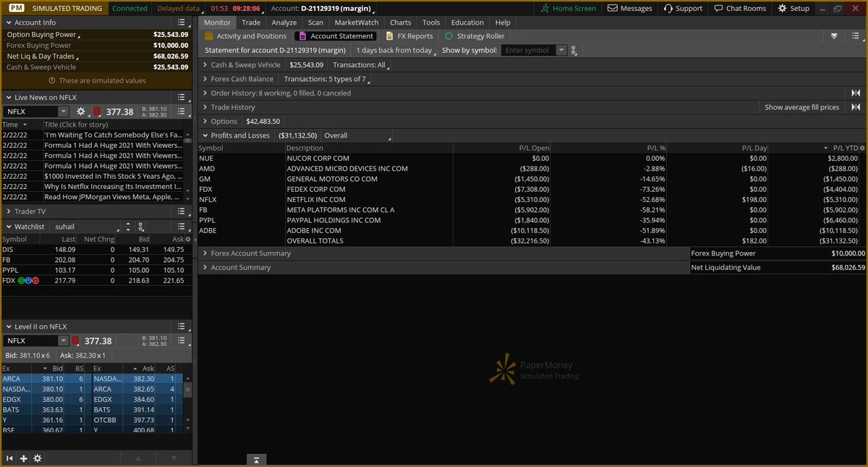Click symbol link icon beside Enter symbol
The height and width of the screenshot is (467, 868).
[x=574, y=50]
